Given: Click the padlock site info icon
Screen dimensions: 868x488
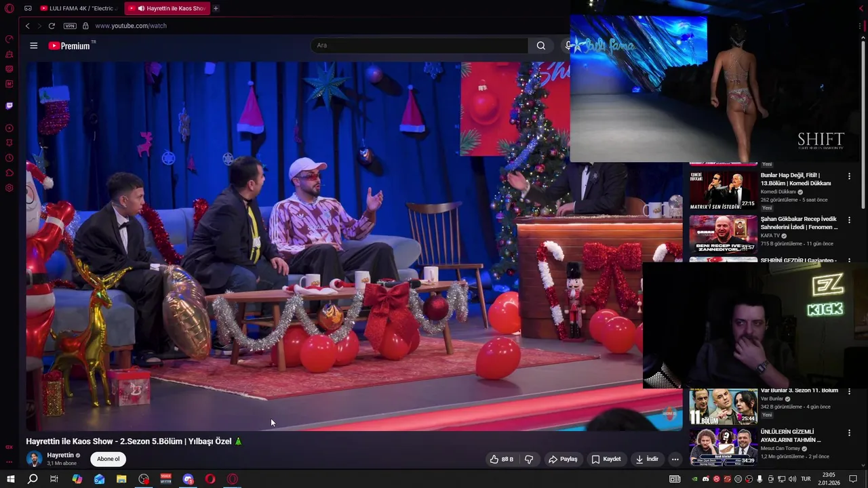Looking at the screenshot, I should [x=85, y=26].
